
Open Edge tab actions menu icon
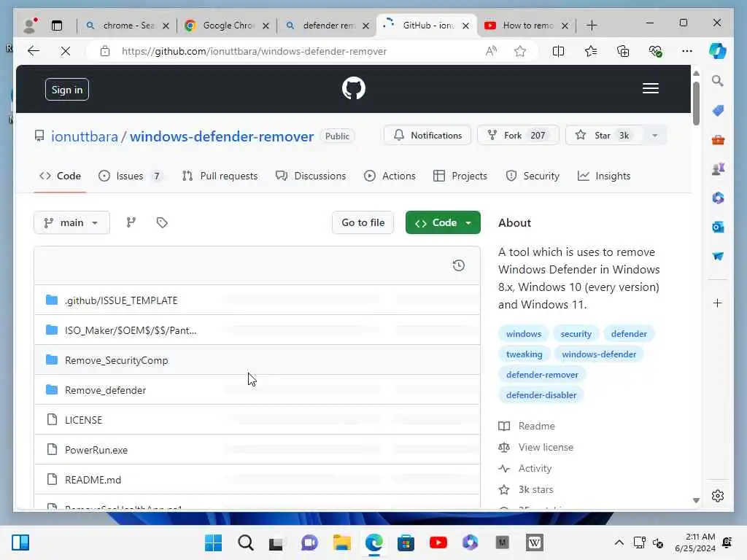(57, 26)
